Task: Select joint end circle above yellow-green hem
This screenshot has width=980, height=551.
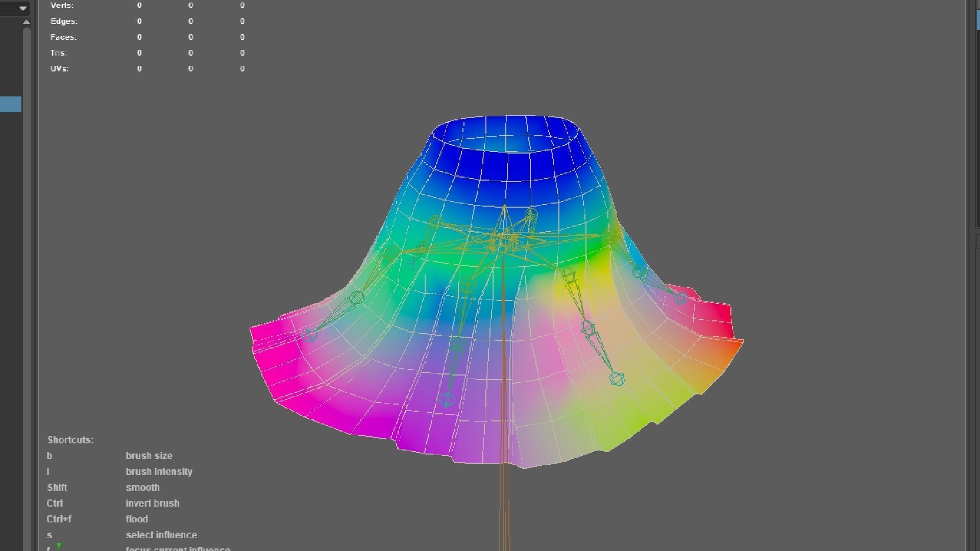Action: click(617, 379)
